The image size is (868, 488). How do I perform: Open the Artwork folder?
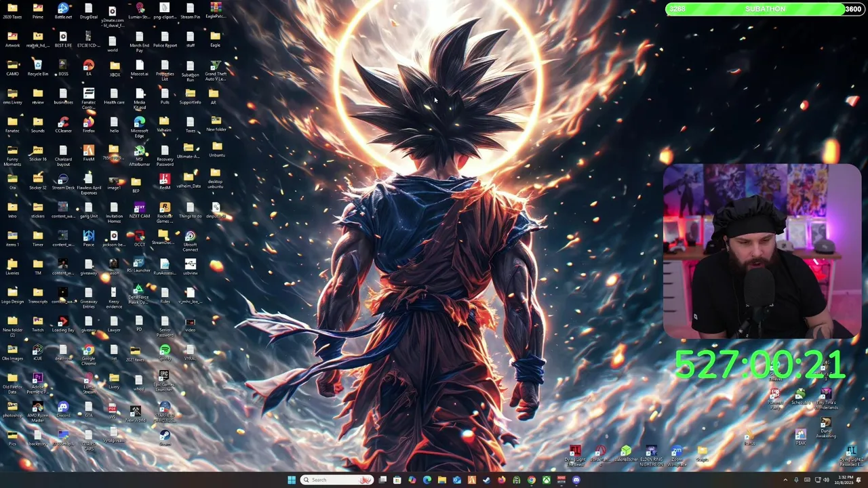point(12,39)
